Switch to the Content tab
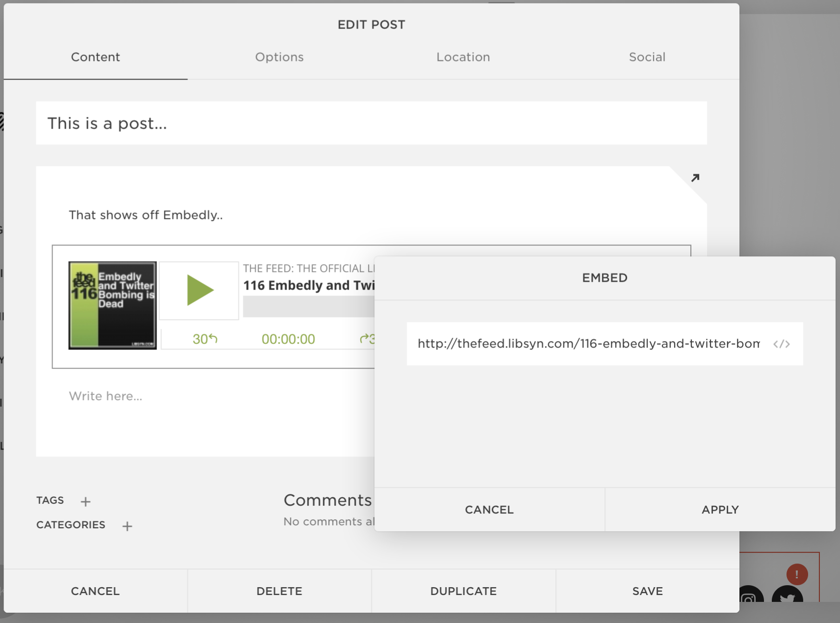The width and height of the screenshot is (840, 623). [x=96, y=57]
